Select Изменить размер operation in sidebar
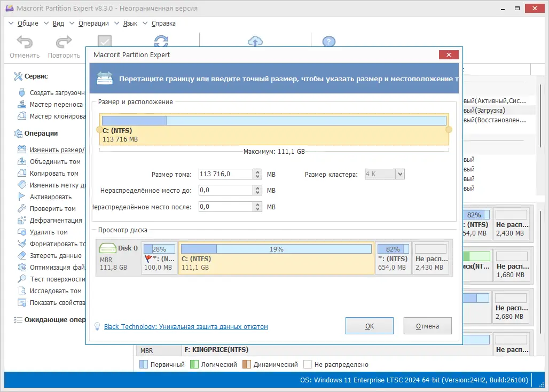This screenshot has width=549, height=392. pyautogui.click(x=57, y=150)
